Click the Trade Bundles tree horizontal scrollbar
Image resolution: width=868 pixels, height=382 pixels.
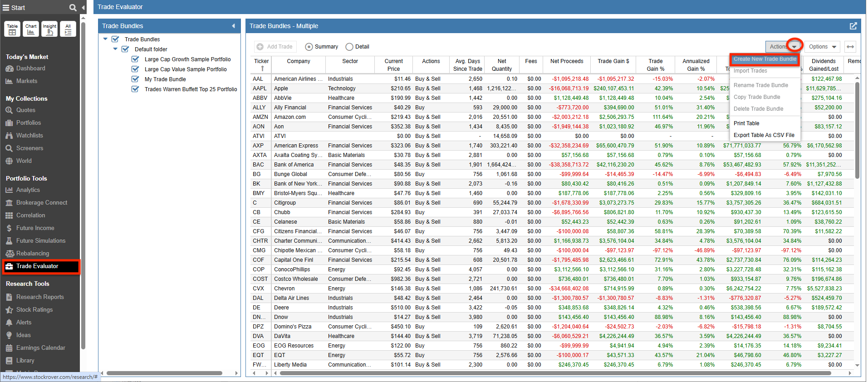click(x=164, y=373)
